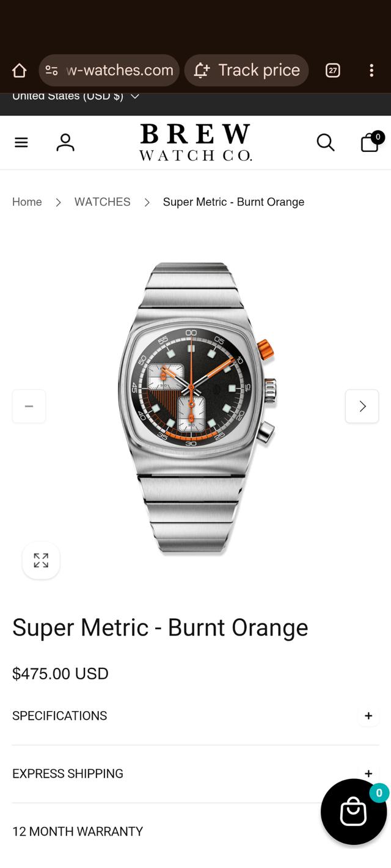Open site info icon in address bar

point(52,71)
